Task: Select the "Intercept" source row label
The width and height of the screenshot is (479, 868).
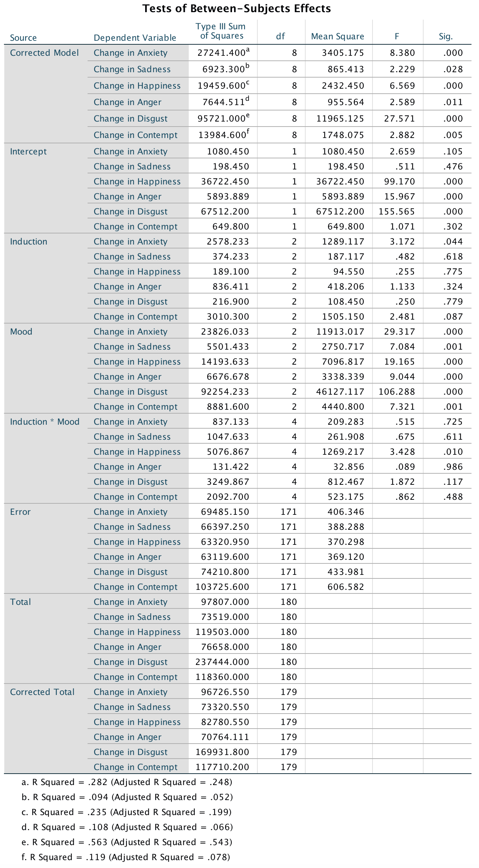Action: click(28, 152)
